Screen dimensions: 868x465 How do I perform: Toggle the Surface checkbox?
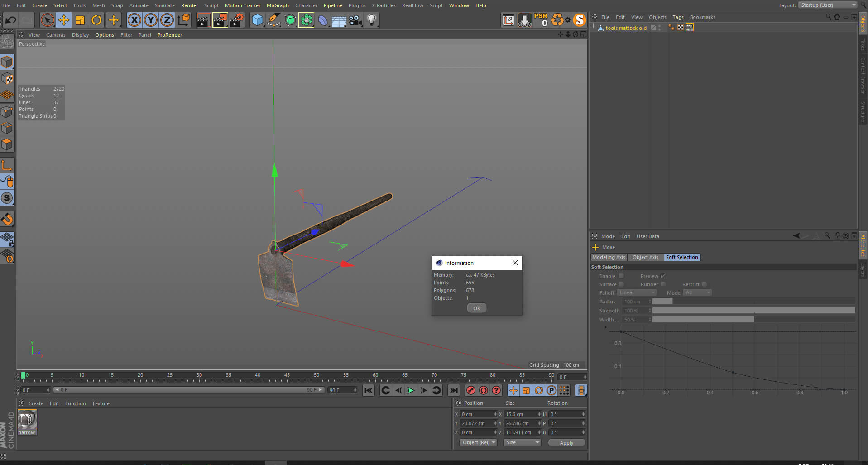621,284
